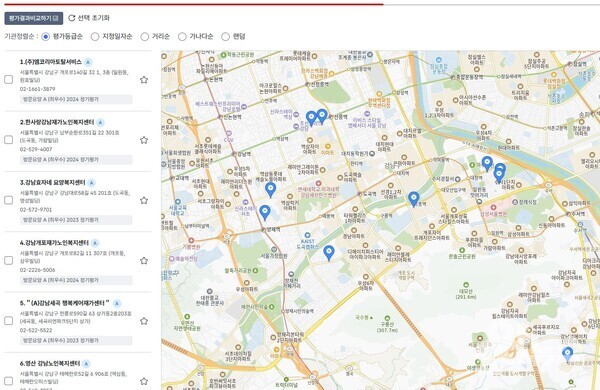This screenshot has width=600, height=390.
Task: Select 지정일자순 sort radio button
Action: pyautogui.click(x=95, y=37)
